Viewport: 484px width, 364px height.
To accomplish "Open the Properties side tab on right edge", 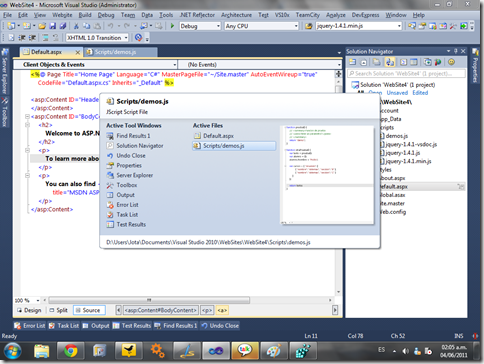I will coord(475,66).
